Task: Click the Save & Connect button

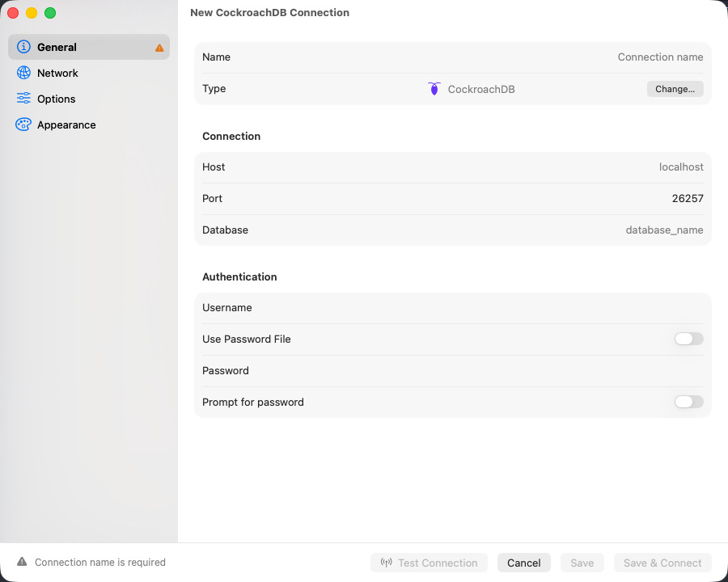Action: coord(662,563)
